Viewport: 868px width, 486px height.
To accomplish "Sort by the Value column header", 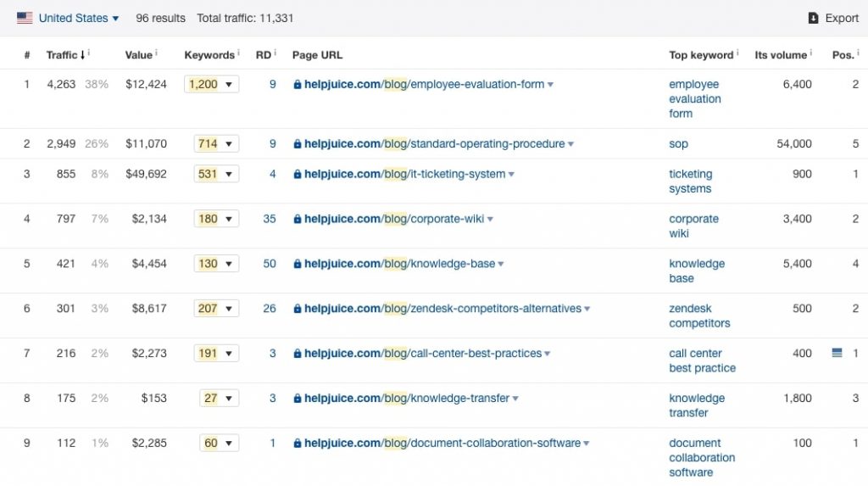I will tap(138, 55).
